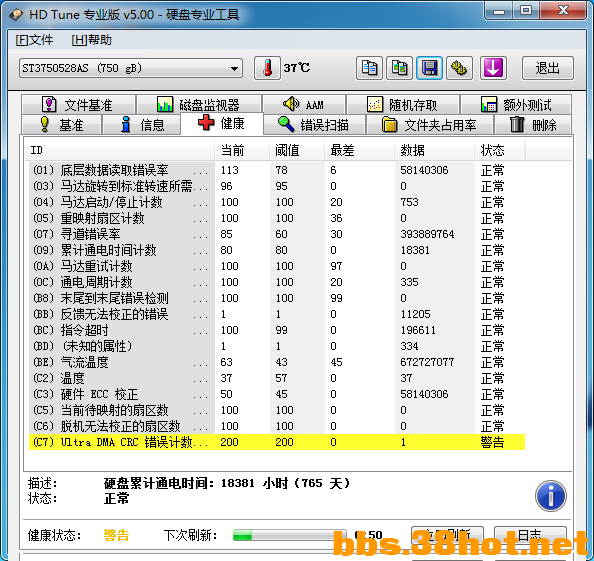594x561 pixels.
Task: Select row (05) 重映射扇区计数
Action: tap(277, 218)
